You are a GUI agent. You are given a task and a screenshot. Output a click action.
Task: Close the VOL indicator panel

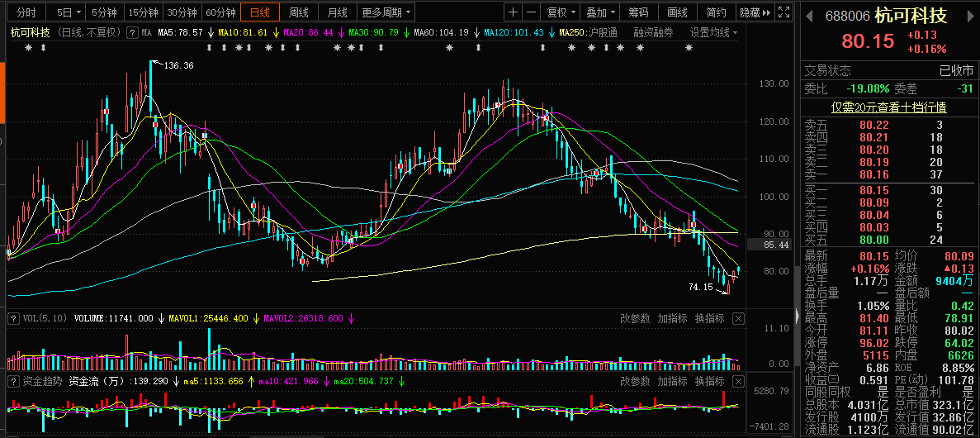[738, 318]
